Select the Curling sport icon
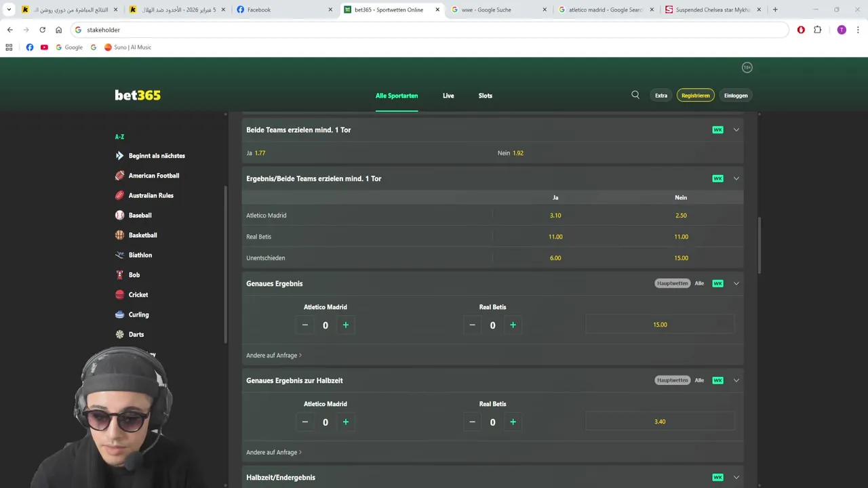 (120, 314)
